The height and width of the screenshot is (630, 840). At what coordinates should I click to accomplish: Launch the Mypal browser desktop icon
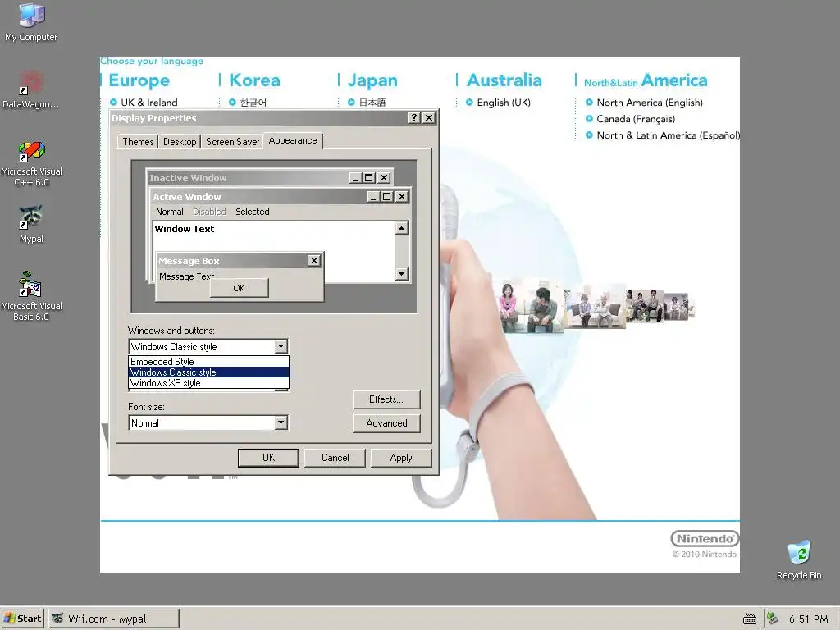coord(31,224)
